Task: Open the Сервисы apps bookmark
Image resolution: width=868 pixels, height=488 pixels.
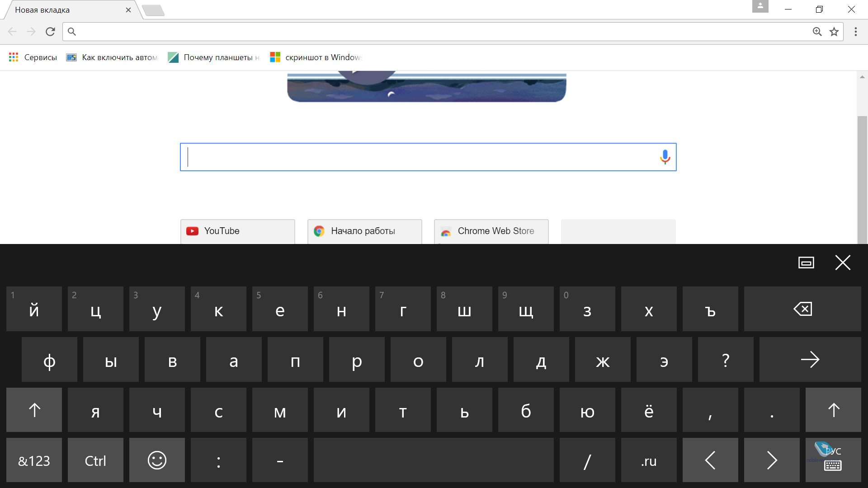Action: (x=33, y=57)
